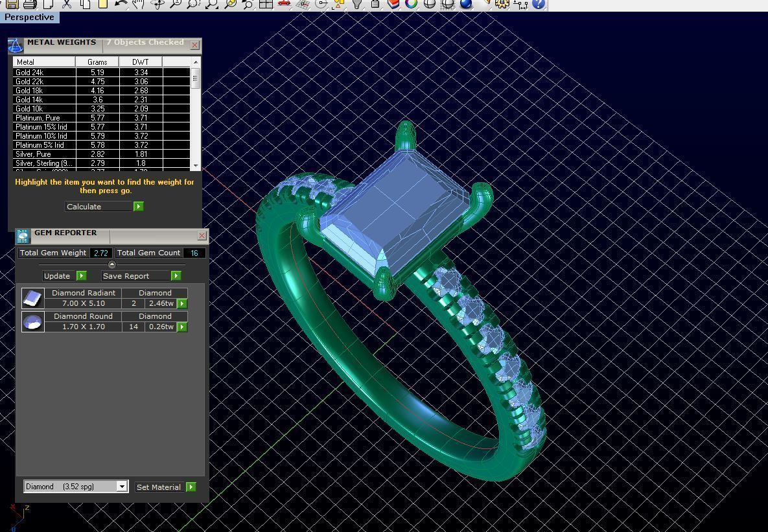Click the padlock Lock icon
Screen dimensions: 768x532
[375, 4]
